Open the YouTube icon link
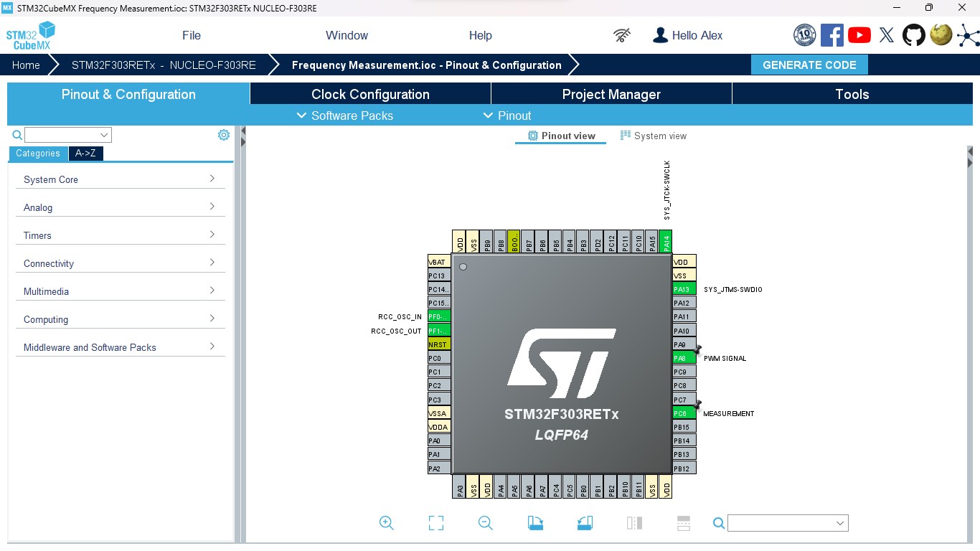 tap(859, 35)
